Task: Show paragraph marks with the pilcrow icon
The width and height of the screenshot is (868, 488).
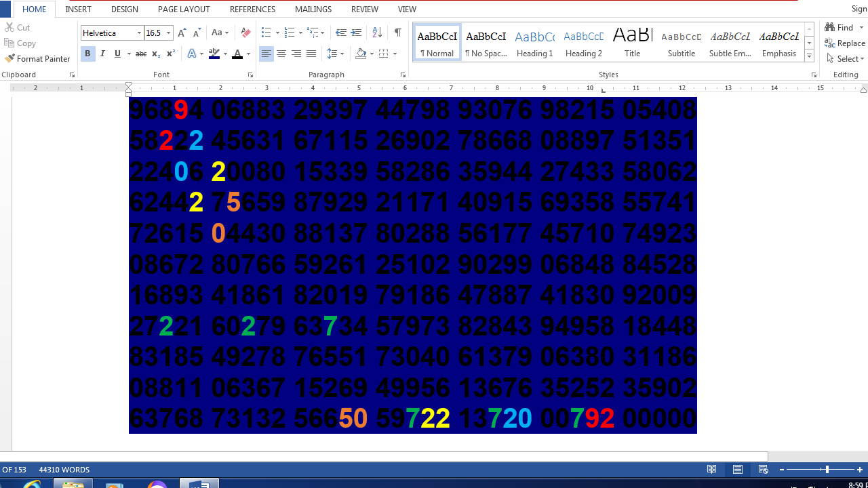Action: point(397,33)
